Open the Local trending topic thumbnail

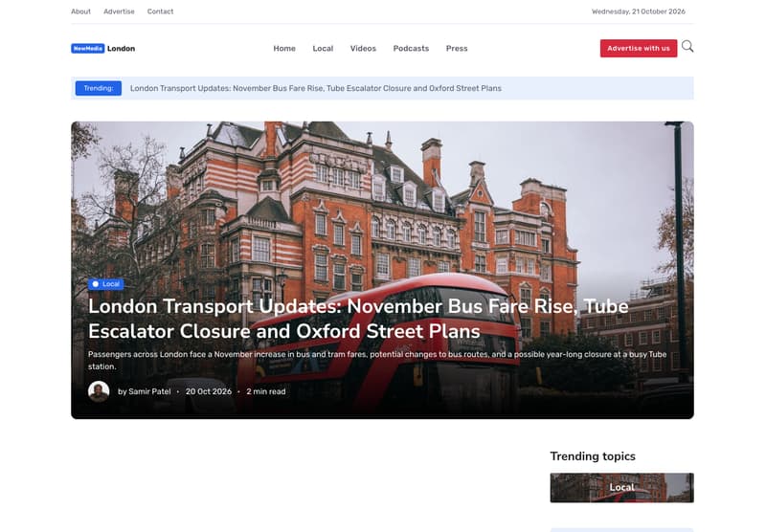[x=621, y=488]
